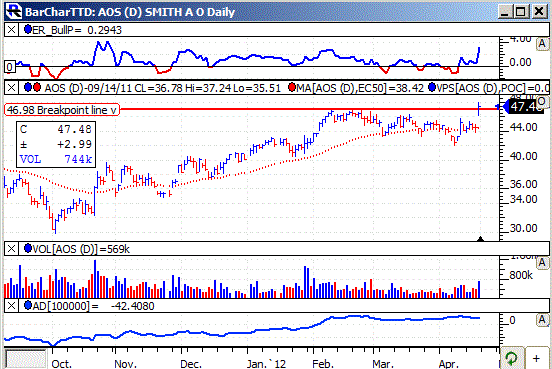
Task: Click the VOL[AOS (D)]=569k header text
Action: (x=81, y=249)
